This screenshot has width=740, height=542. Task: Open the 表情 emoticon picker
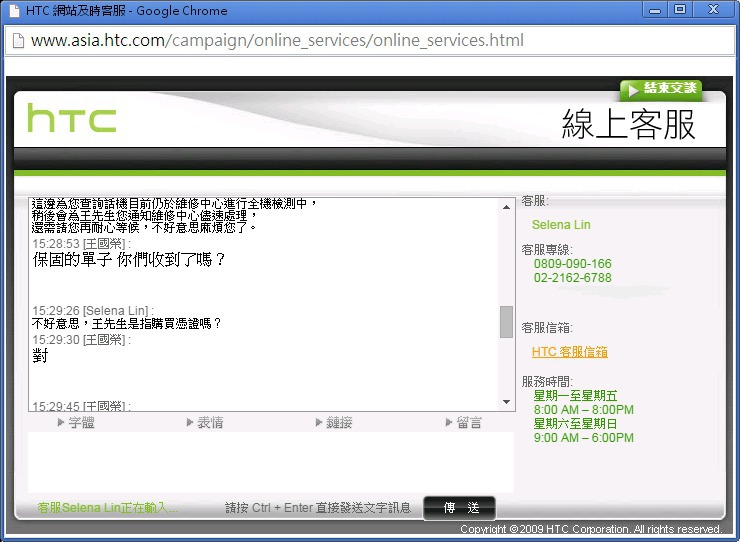(x=205, y=422)
